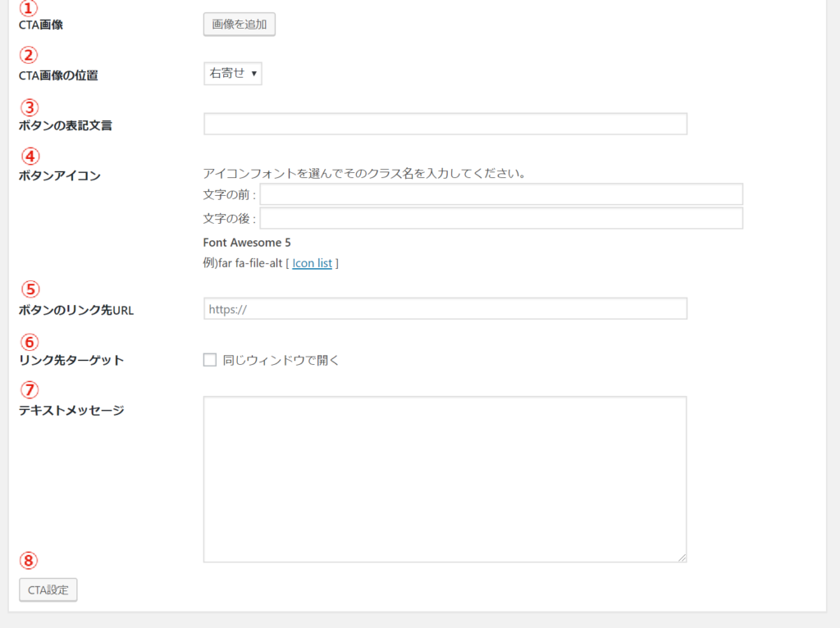Click the red circled number ⑧ marker

29,561
